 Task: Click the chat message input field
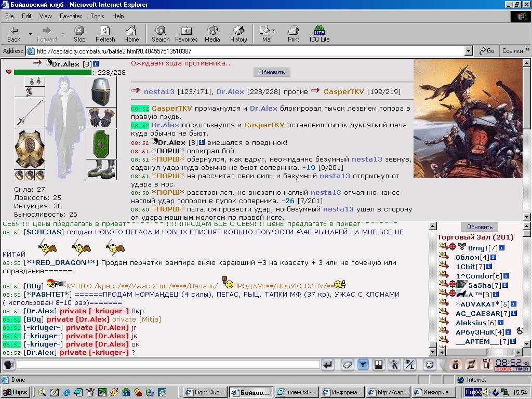tap(168, 365)
